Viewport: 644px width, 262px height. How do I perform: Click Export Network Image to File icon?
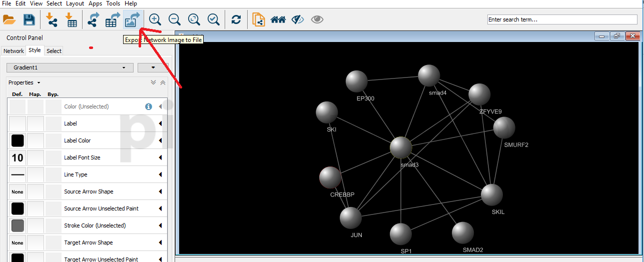pos(133,19)
